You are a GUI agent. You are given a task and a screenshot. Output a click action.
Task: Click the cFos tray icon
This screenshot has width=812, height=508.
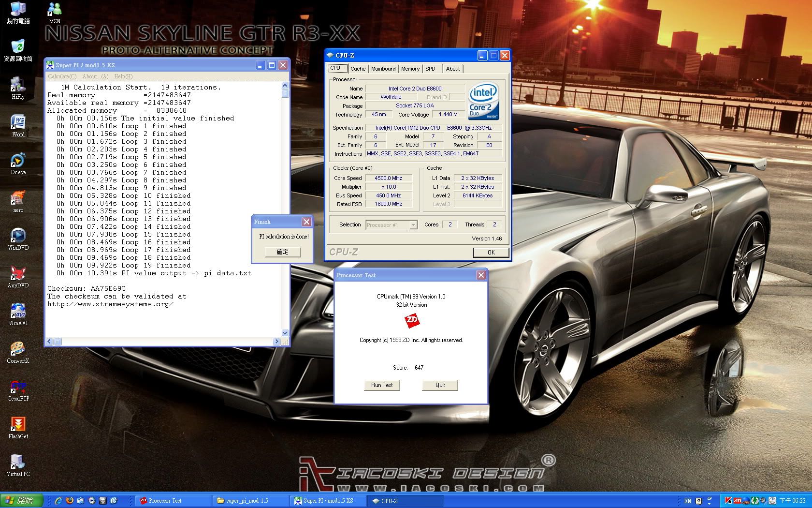746,501
